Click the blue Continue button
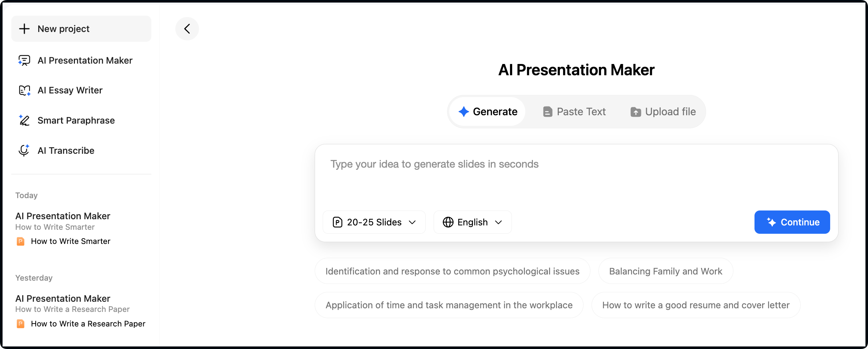 click(792, 222)
